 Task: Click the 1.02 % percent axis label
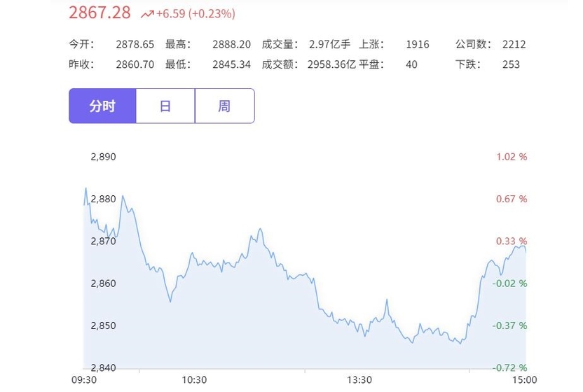512,157
